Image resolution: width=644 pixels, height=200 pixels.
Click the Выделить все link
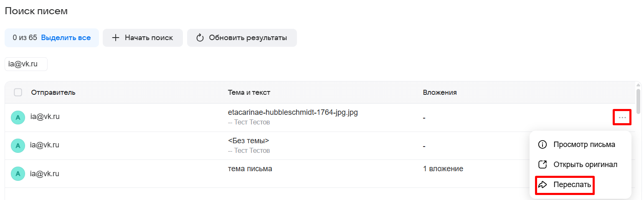66,38
